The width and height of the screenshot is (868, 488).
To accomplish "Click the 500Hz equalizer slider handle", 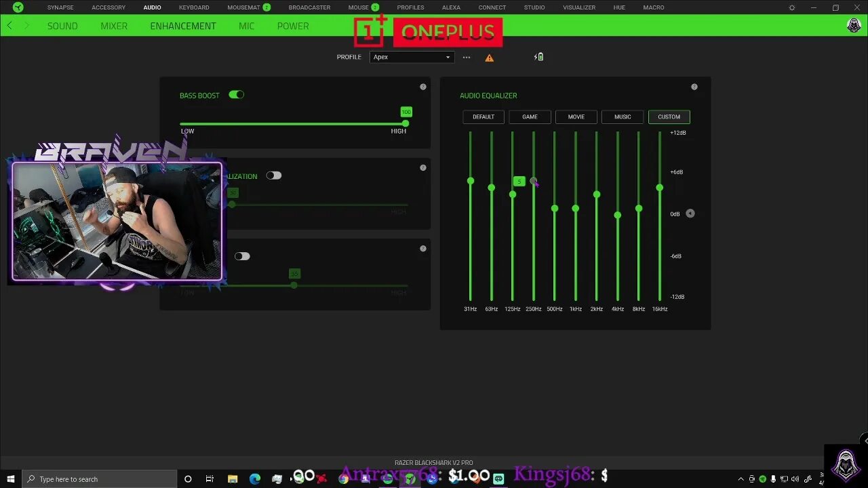I will (555, 208).
